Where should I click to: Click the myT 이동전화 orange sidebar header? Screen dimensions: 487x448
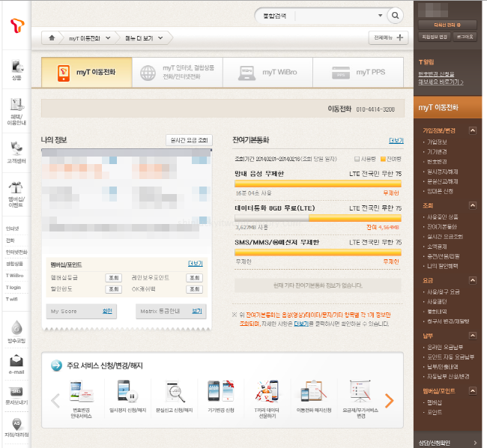click(447, 107)
